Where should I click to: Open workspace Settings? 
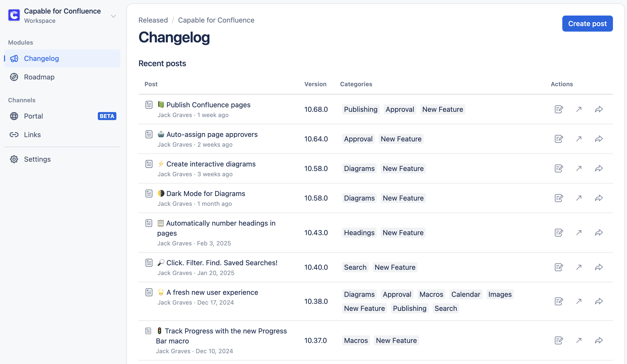[62, 159]
